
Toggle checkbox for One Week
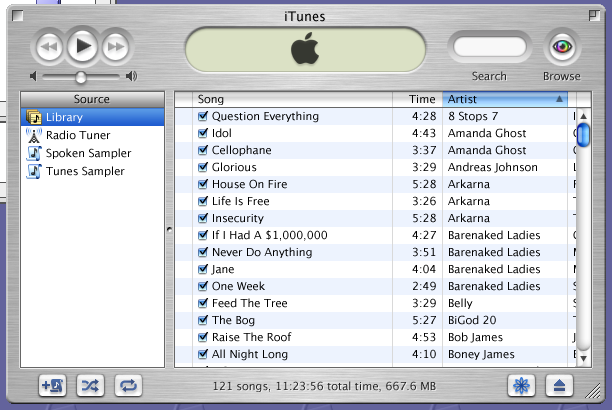coord(203,286)
